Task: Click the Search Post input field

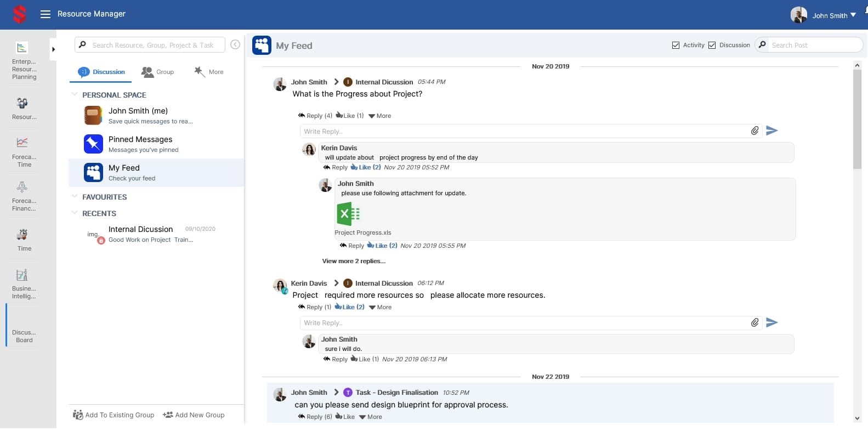Action: pyautogui.click(x=814, y=45)
